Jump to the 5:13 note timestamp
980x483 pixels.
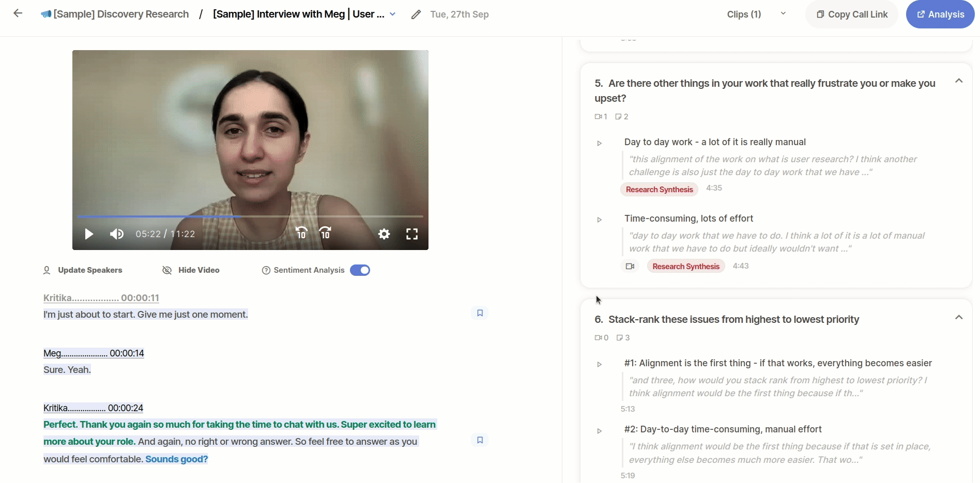(x=627, y=409)
